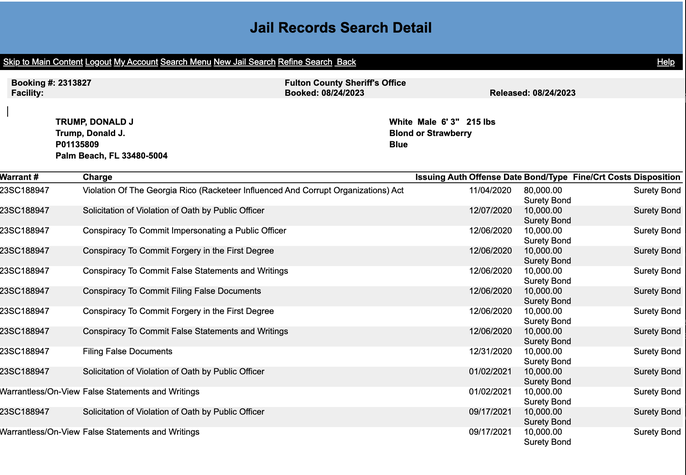Click the Palm Beach, FL address line
This screenshot has height=475, width=686.
[111, 156]
